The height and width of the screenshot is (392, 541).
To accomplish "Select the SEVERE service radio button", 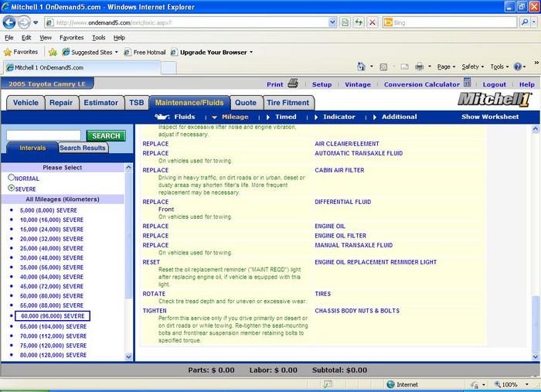I will (11, 188).
